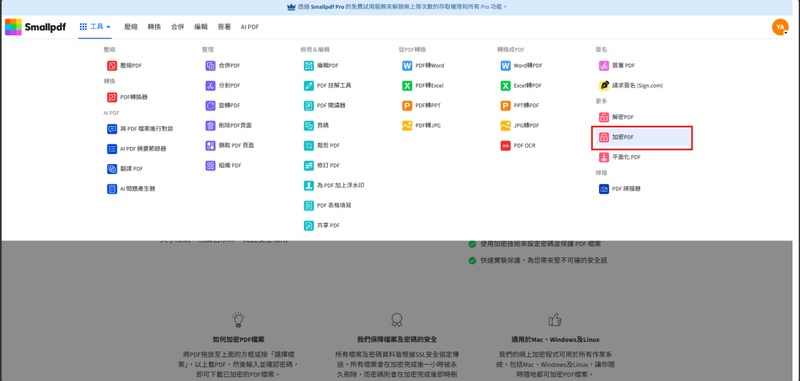Choose JPG轉PDF conversion
The width and height of the screenshot is (800, 381).
(x=520, y=125)
